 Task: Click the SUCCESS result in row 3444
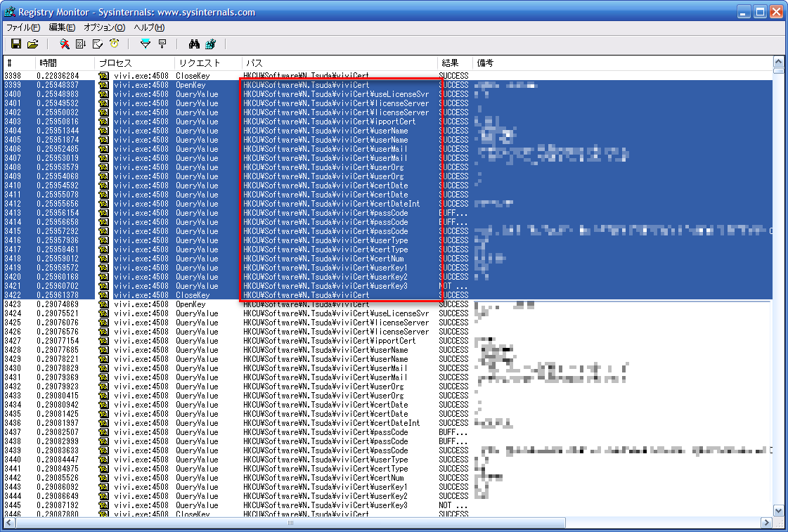(x=453, y=496)
